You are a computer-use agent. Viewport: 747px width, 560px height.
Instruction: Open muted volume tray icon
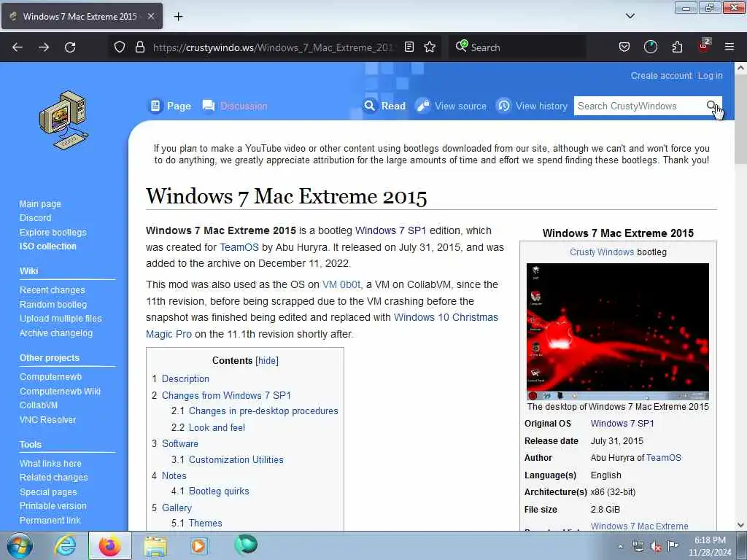656,547
